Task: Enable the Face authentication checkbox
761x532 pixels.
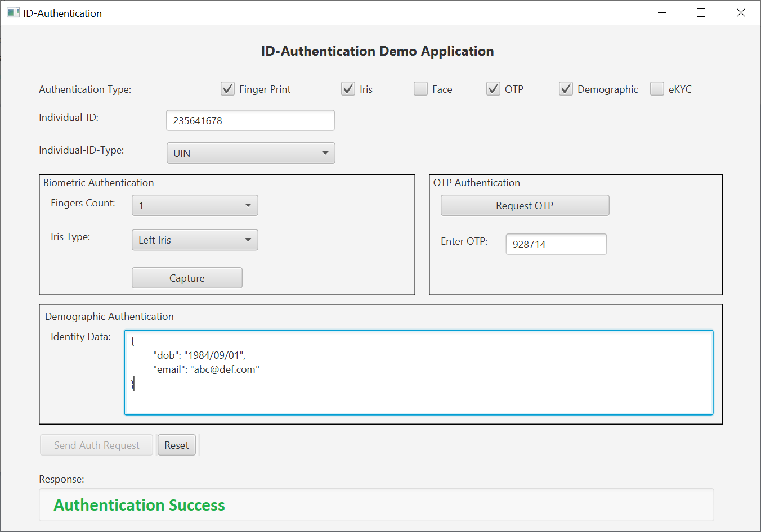Action: [420, 89]
